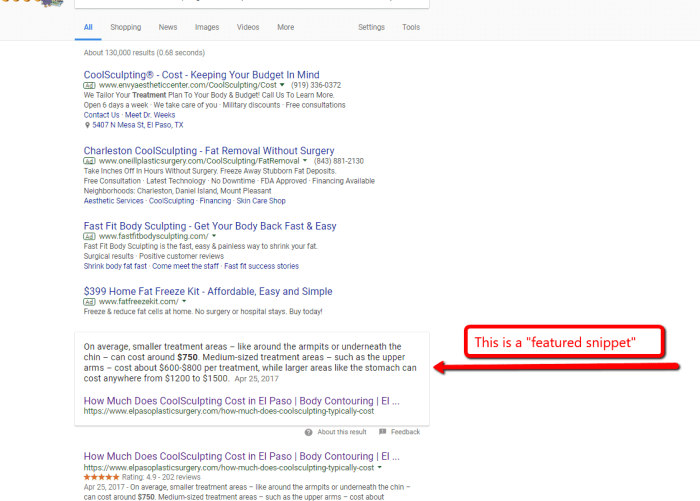Click the Aesthetic Services sitelink
The image size is (700, 501).
pyautogui.click(x=113, y=201)
